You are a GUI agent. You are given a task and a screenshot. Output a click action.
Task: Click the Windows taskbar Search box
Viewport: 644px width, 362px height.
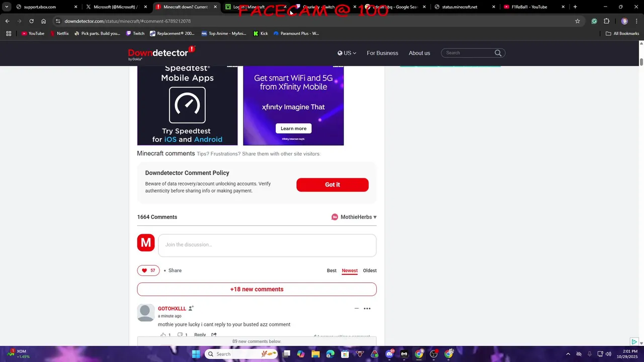(x=242, y=354)
